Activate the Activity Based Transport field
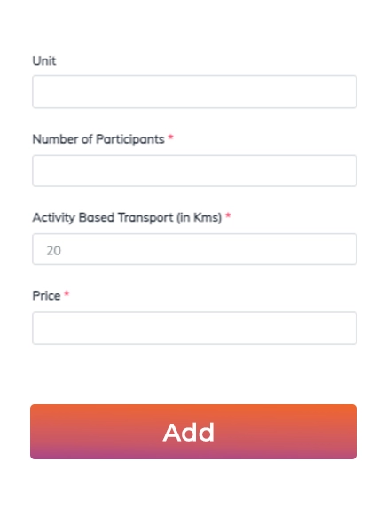 [x=194, y=249]
